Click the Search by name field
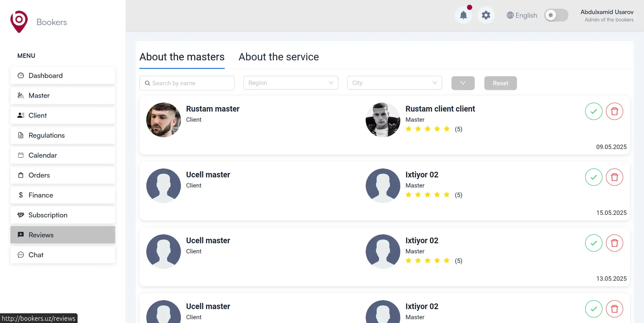The height and width of the screenshot is (323, 644). tap(187, 83)
